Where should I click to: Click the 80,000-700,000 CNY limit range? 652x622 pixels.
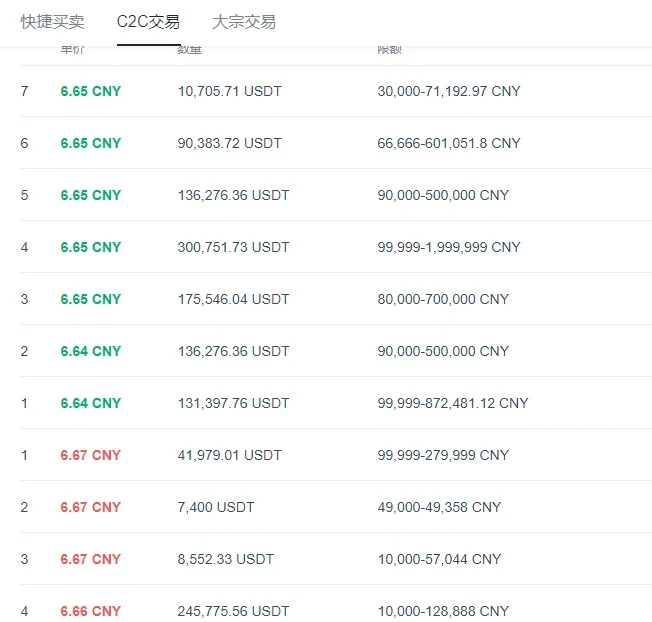(443, 299)
